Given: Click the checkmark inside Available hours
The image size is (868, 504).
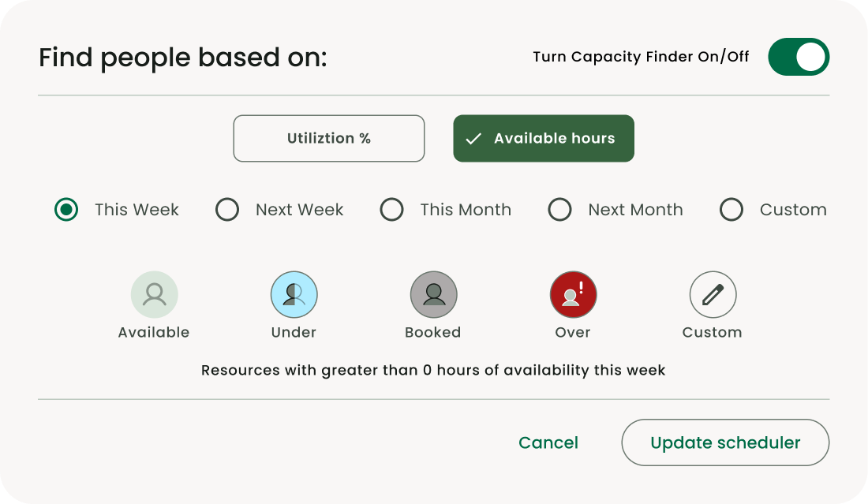Looking at the screenshot, I should 473,138.
